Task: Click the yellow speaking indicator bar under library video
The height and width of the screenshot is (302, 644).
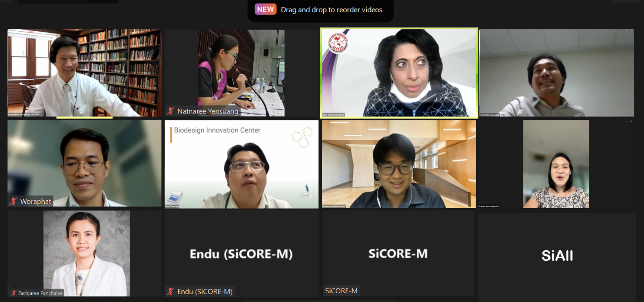Action: point(84,117)
